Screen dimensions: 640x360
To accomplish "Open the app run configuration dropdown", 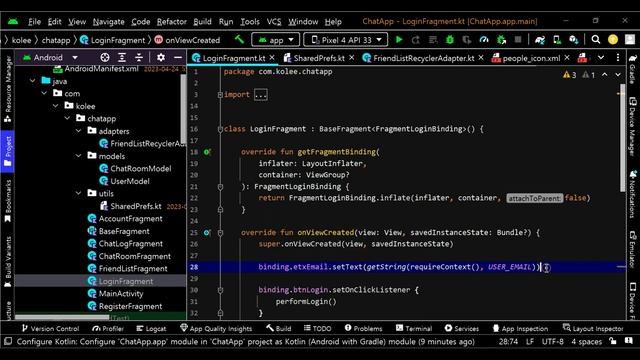I will coord(276,40).
